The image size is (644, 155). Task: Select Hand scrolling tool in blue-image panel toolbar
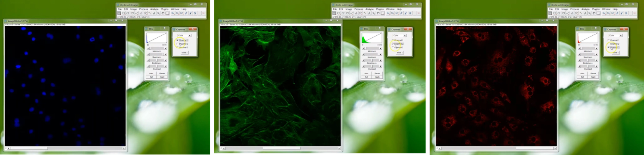click(163, 13)
